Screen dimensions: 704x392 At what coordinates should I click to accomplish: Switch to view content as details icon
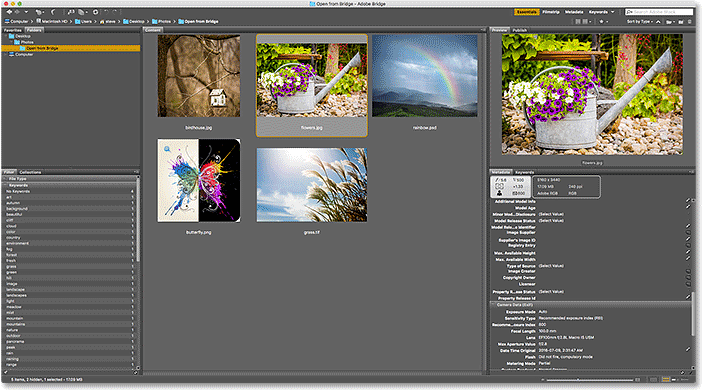[x=674, y=380]
